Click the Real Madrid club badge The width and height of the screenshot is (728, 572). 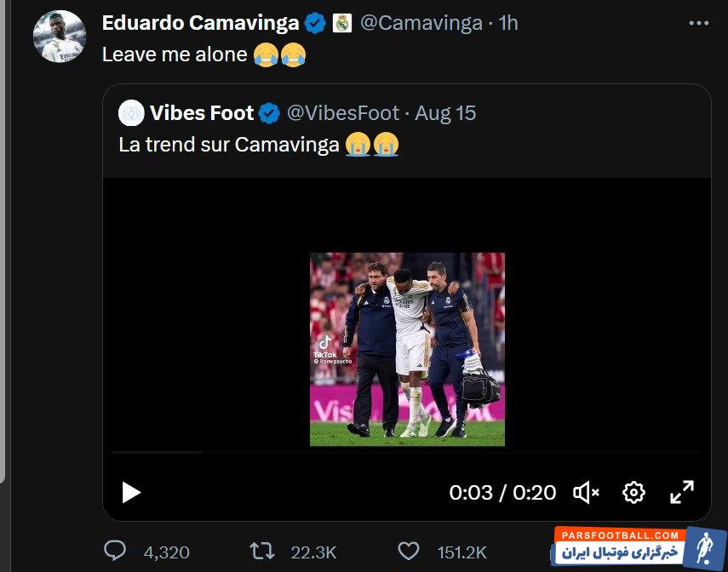tap(341, 24)
